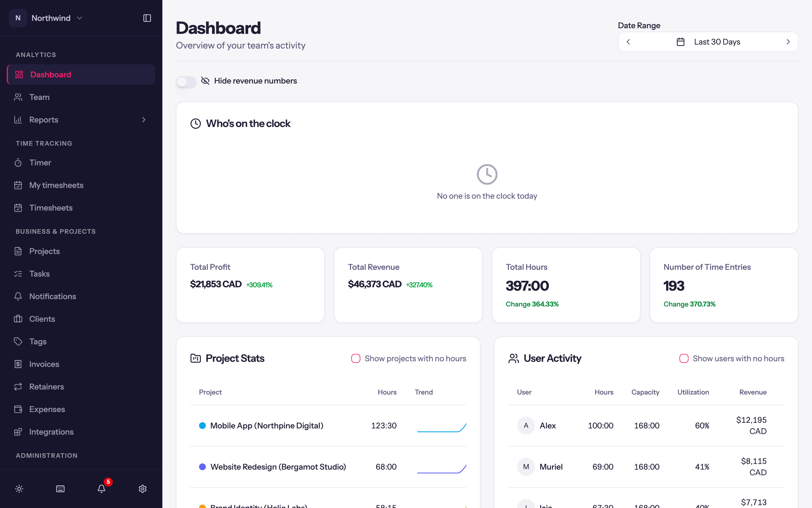This screenshot has height=508, width=812.
Task: Check Show projects with no hours
Action: click(x=356, y=358)
